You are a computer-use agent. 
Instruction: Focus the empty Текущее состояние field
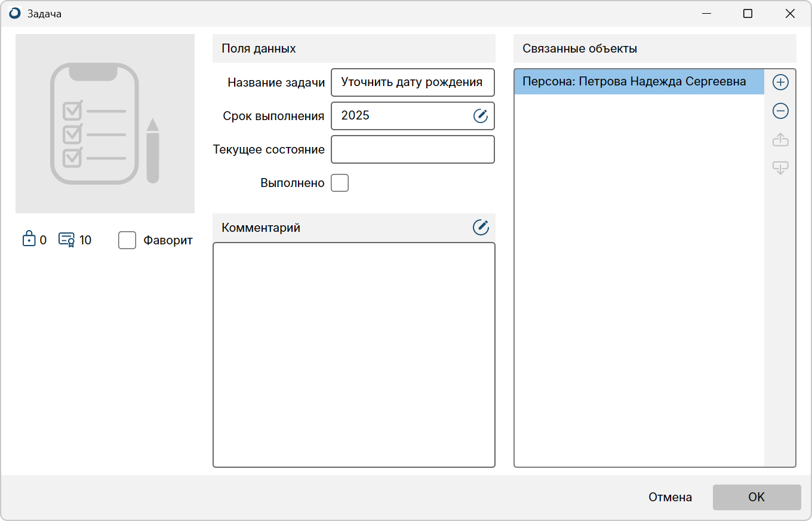coord(412,149)
